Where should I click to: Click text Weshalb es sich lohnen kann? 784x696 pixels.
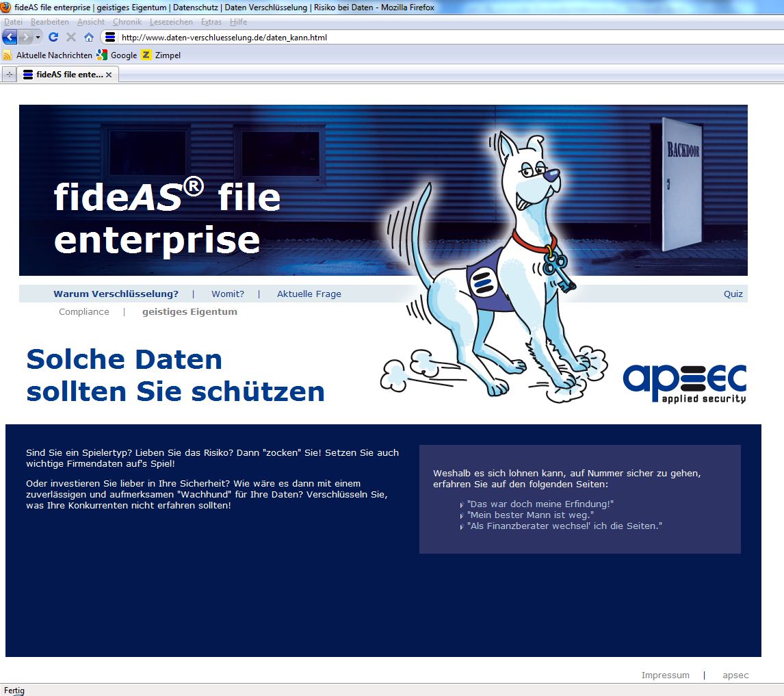pyautogui.click(x=567, y=478)
